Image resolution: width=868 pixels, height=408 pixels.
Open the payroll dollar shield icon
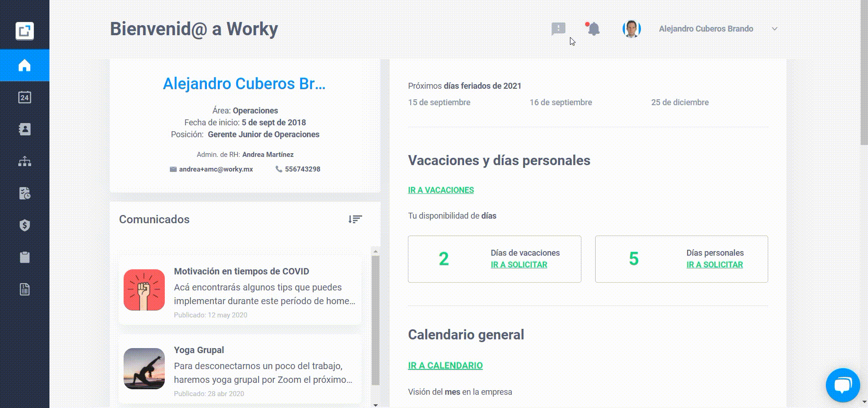pyautogui.click(x=25, y=225)
